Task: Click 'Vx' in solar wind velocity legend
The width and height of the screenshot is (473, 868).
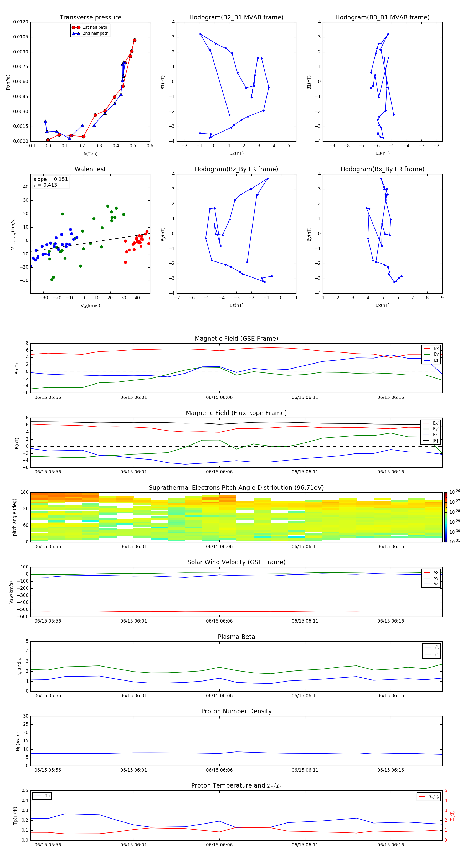Action: [436, 572]
